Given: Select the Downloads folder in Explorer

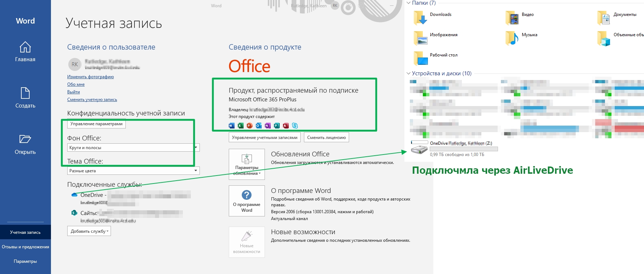Looking at the screenshot, I should point(433,17).
